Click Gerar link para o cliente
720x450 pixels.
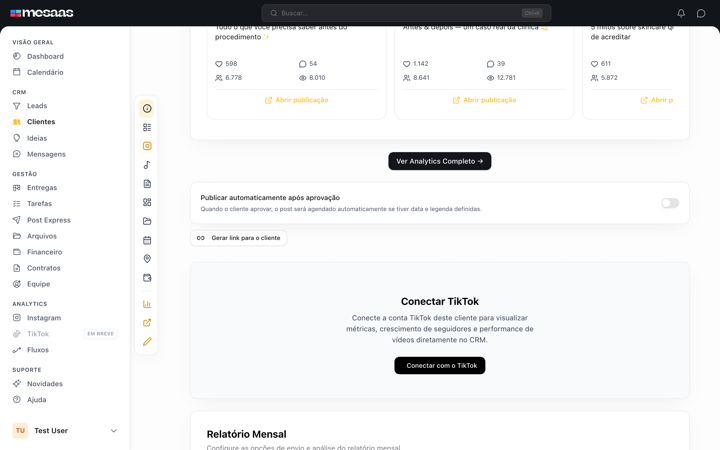(x=238, y=238)
